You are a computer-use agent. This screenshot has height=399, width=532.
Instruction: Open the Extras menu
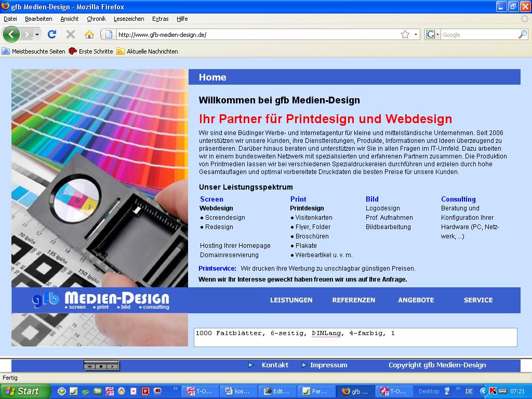pos(160,19)
